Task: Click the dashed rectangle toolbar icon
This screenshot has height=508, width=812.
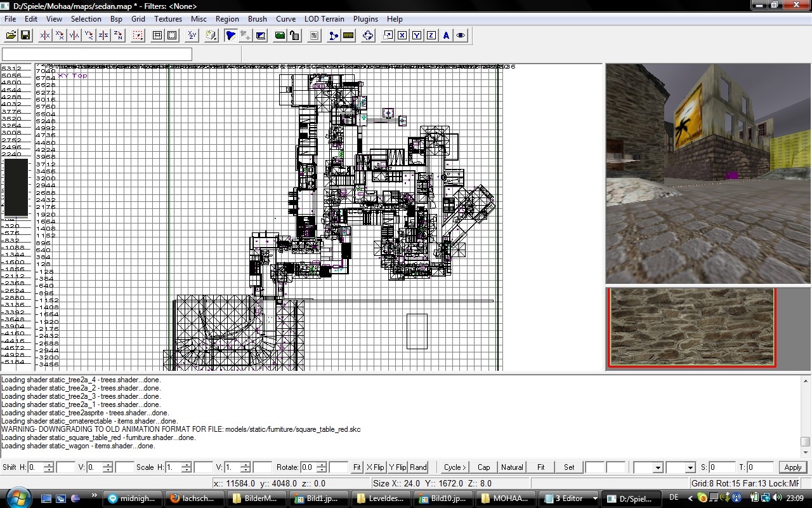Action: pos(172,36)
